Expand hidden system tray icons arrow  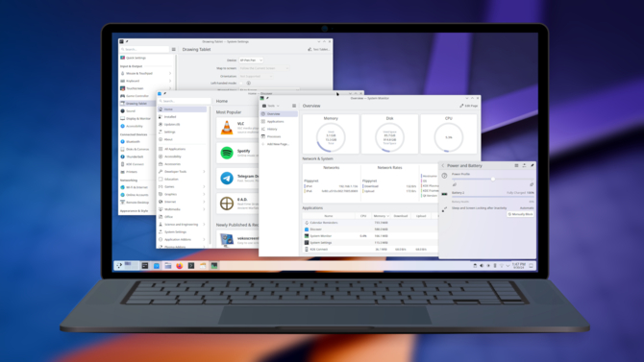[x=508, y=266]
